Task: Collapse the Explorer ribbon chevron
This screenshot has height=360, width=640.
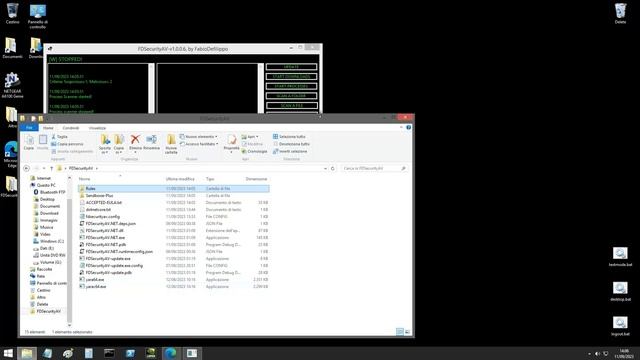Action: coord(401,128)
